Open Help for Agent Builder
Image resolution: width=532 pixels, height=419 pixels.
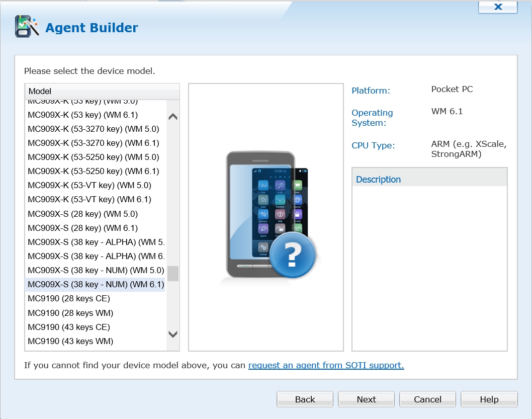pyautogui.click(x=489, y=399)
